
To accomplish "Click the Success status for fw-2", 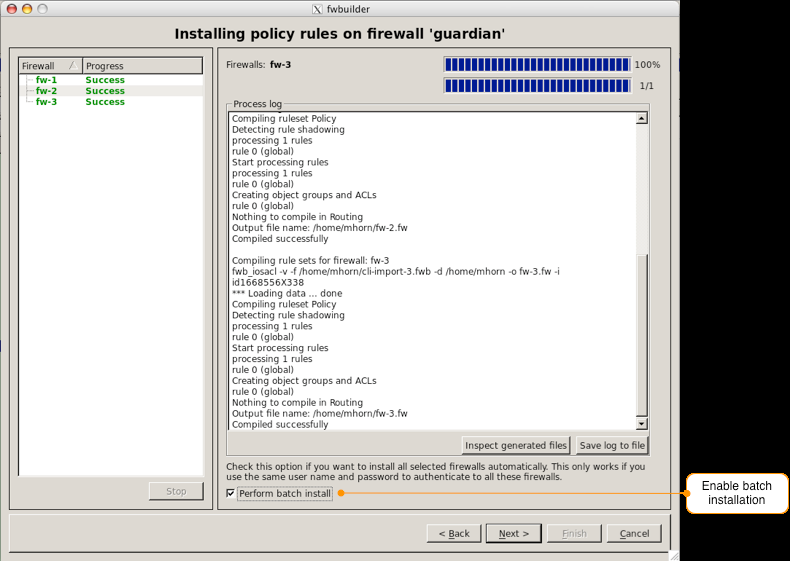I will pos(105,91).
